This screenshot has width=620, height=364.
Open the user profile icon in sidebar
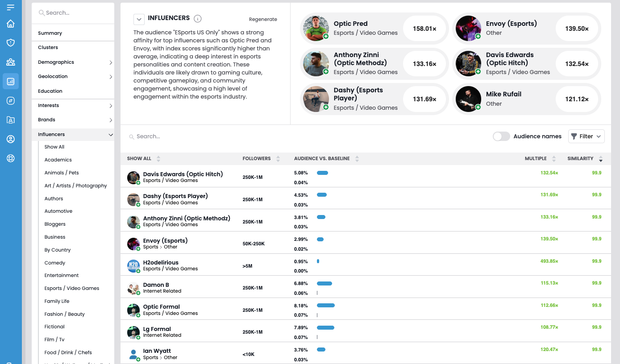(11, 139)
